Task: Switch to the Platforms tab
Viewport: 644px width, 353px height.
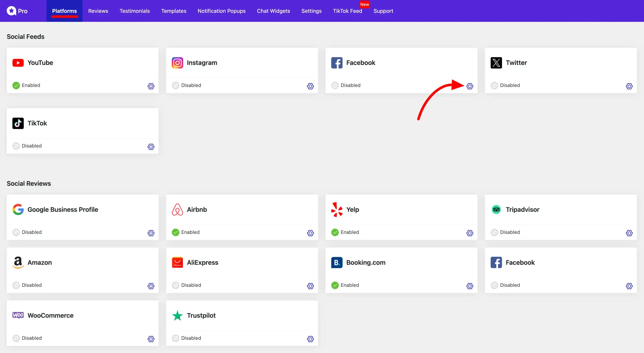Action: point(64,11)
